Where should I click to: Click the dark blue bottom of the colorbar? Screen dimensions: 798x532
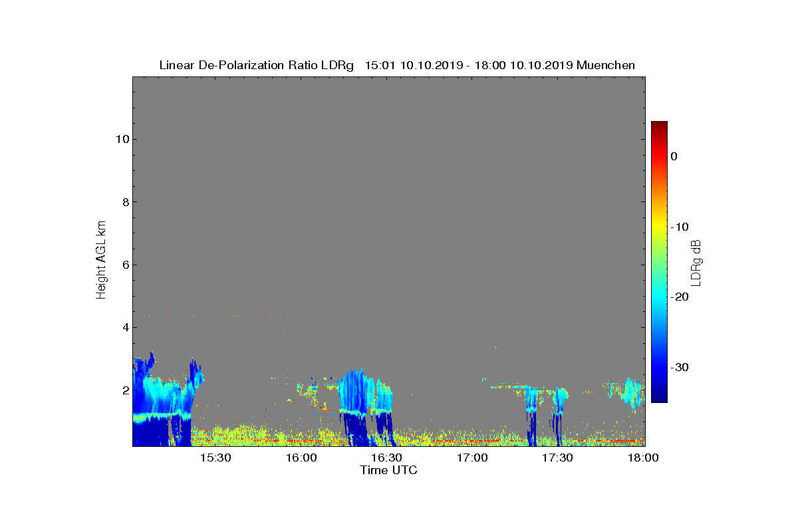[659, 396]
